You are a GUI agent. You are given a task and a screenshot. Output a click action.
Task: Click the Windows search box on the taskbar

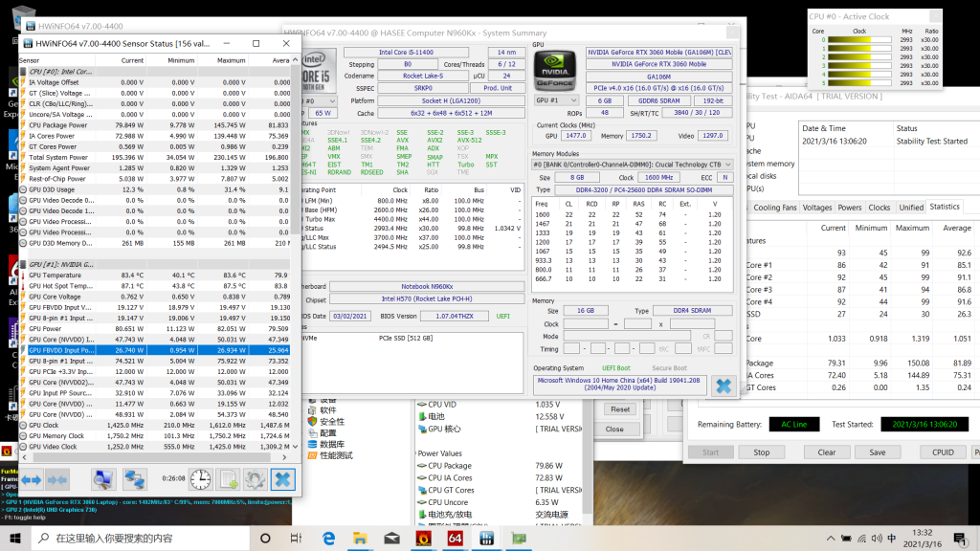pyautogui.click(x=141, y=538)
